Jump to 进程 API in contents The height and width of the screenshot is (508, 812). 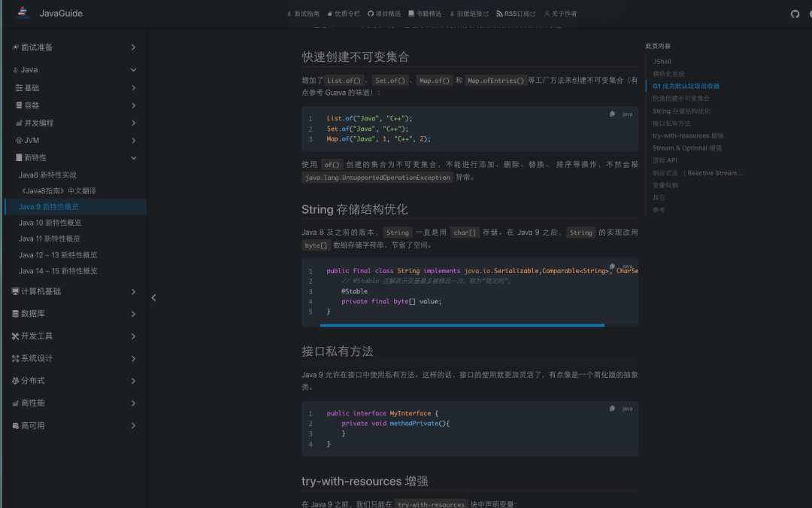pos(665,161)
